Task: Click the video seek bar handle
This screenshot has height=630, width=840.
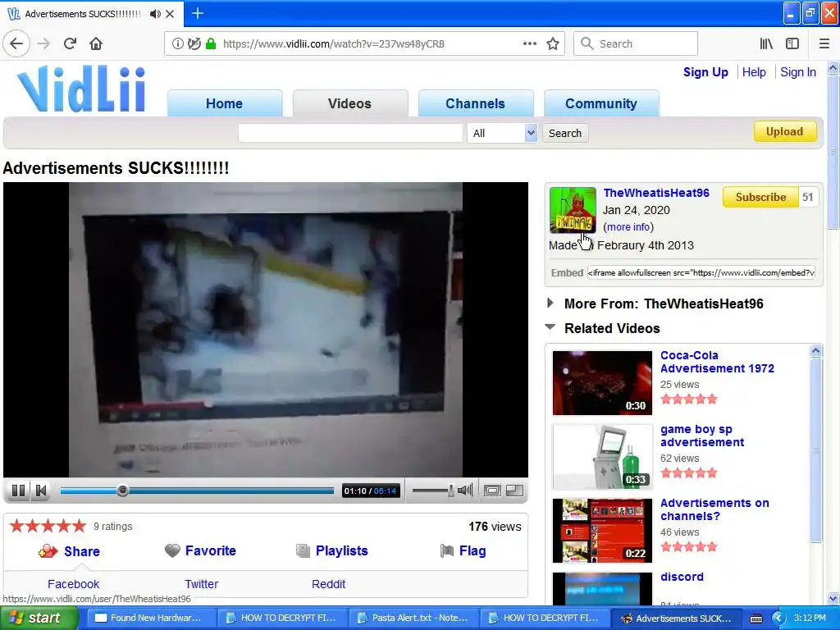Action: pos(123,491)
